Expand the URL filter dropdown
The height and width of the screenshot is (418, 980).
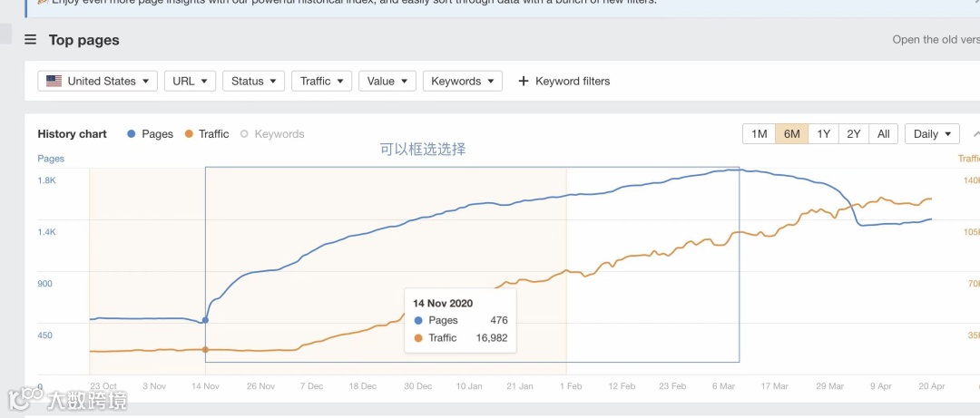coord(190,81)
